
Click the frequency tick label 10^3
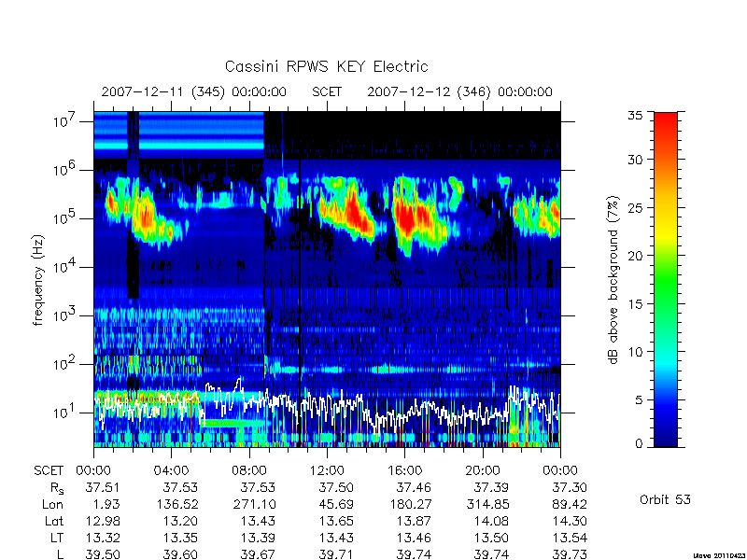pyautogui.click(x=65, y=315)
